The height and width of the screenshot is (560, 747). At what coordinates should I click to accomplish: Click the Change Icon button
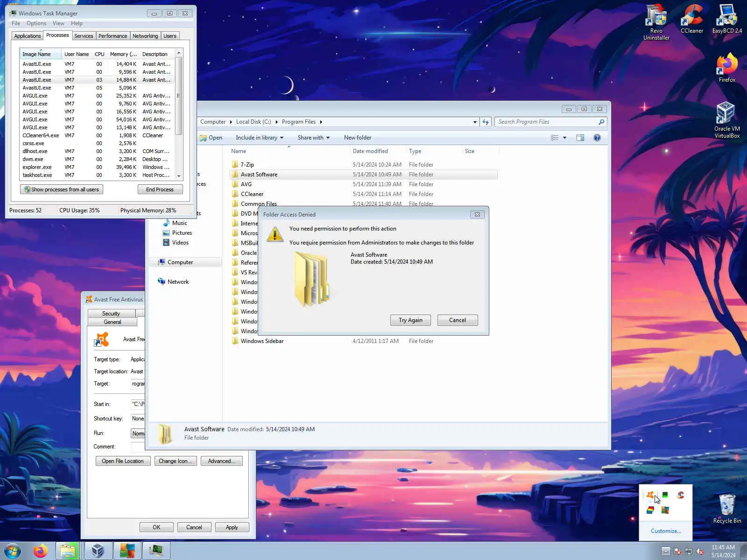coord(176,461)
